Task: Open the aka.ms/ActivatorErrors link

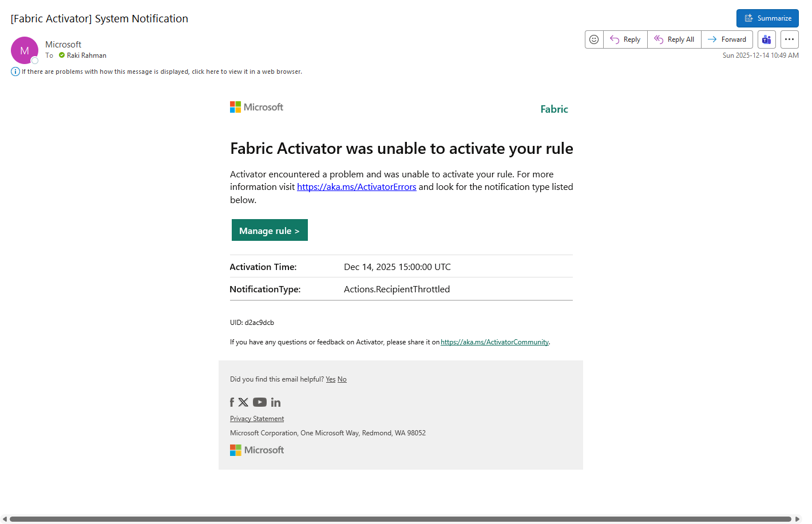Action: (357, 187)
